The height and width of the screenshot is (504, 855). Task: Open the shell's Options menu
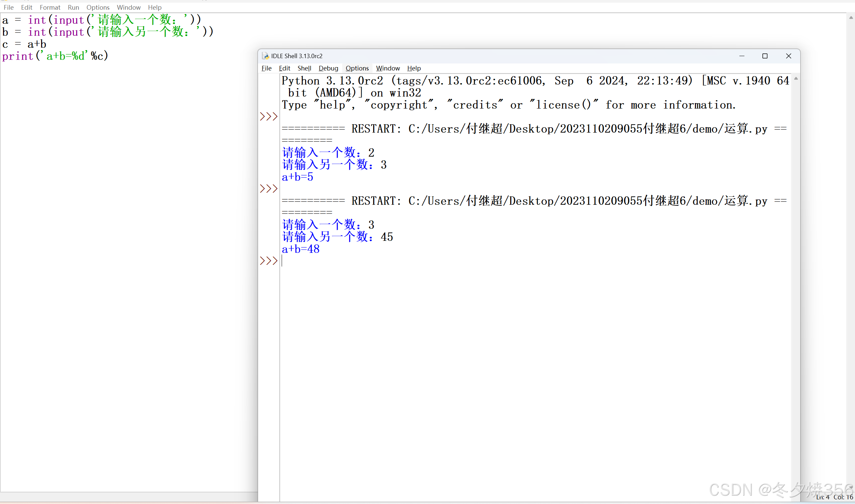pyautogui.click(x=357, y=68)
